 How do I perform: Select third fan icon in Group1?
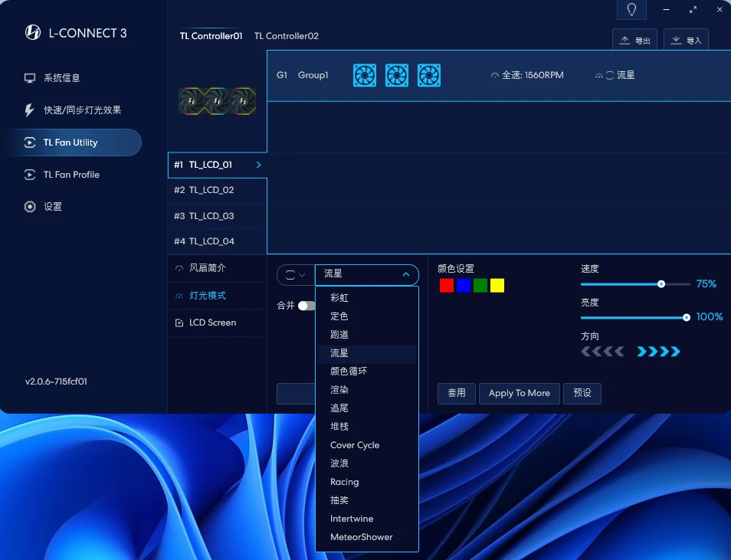click(429, 75)
